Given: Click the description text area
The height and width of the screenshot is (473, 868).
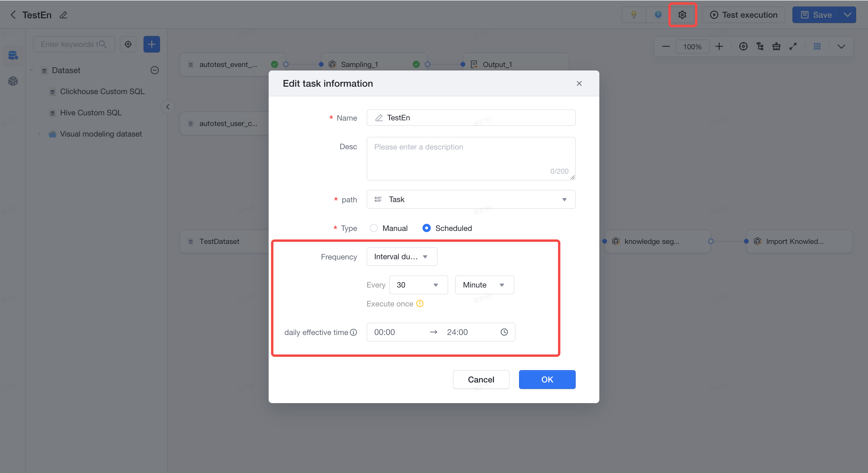Looking at the screenshot, I should (471, 159).
